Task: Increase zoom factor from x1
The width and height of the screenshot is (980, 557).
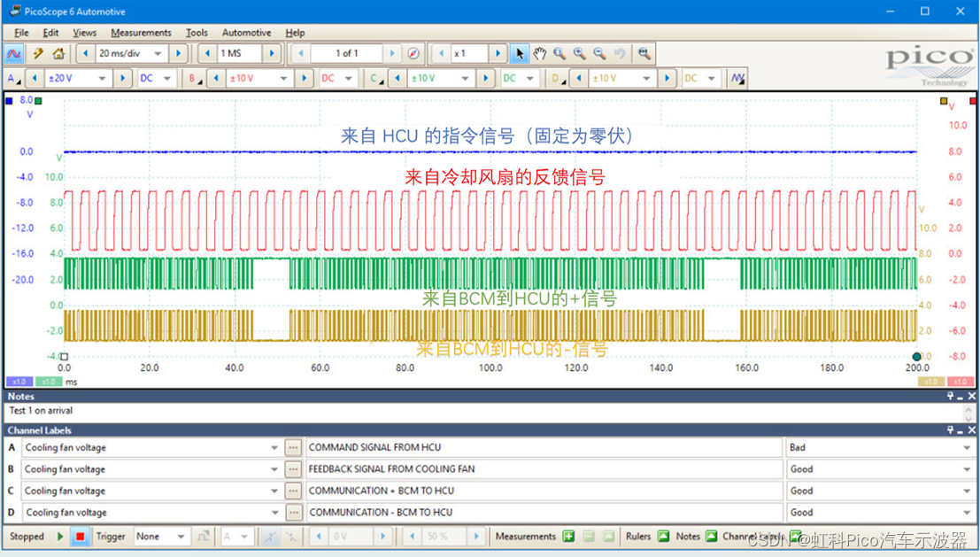Action: (x=498, y=54)
